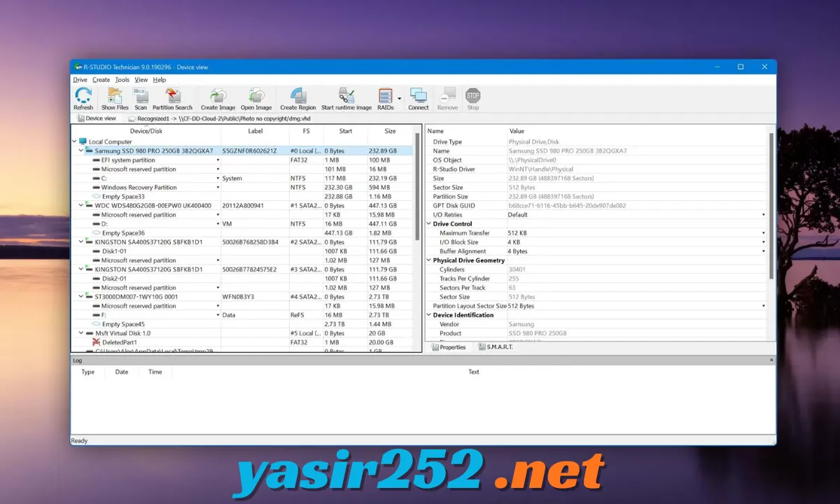The image size is (840, 504).
Task: Select the Disk2-01 partition row
Action: (242, 279)
